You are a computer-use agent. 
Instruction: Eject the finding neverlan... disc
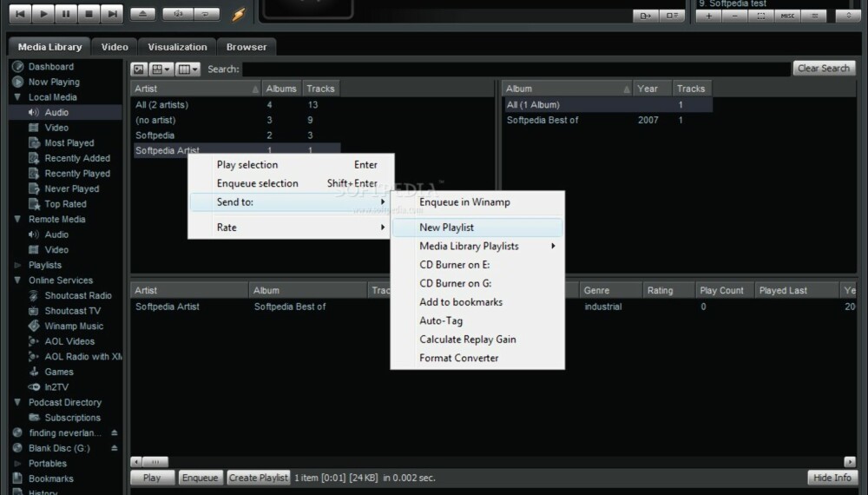pyautogui.click(x=114, y=433)
